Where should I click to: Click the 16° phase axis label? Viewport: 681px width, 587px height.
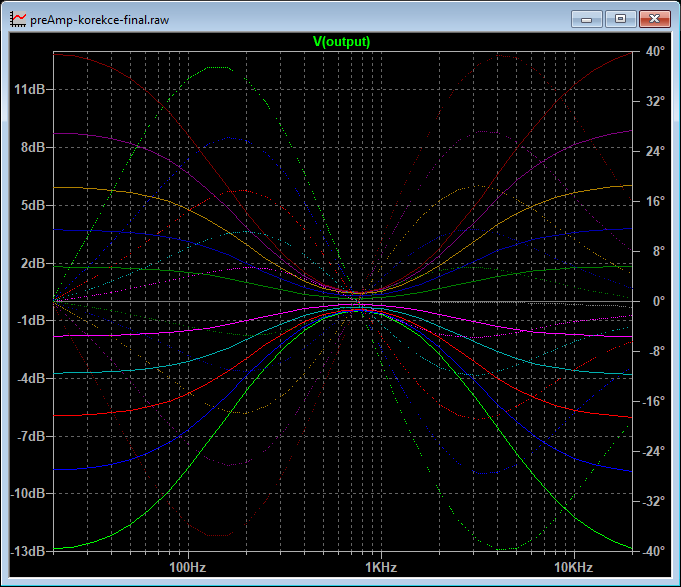[x=655, y=201]
